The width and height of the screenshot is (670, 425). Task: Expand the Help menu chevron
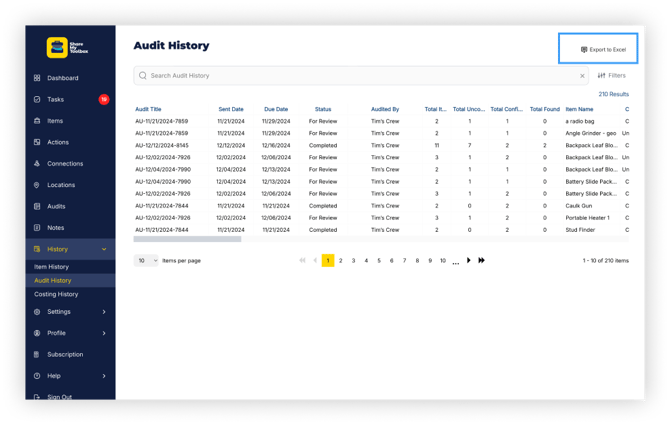(104, 376)
